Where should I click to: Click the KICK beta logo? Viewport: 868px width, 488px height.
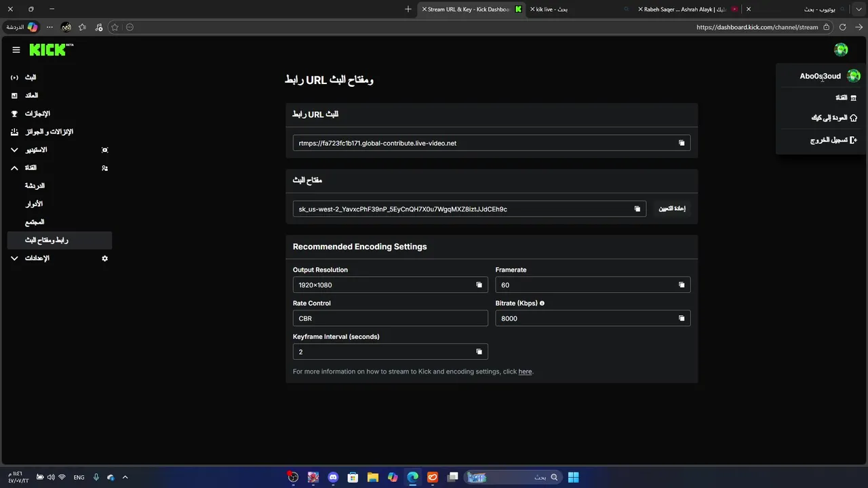[x=52, y=49]
